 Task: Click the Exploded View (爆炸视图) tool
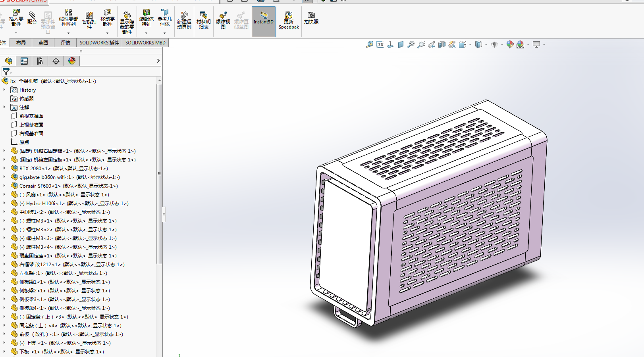pos(223,21)
